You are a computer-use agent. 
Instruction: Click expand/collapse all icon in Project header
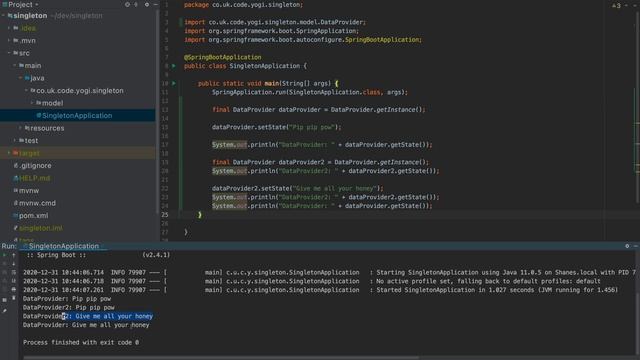click(x=136, y=4)
